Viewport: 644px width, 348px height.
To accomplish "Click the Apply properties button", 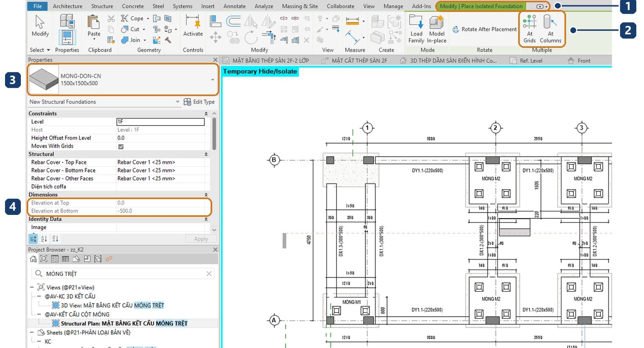I will click(x=201, y=239).
